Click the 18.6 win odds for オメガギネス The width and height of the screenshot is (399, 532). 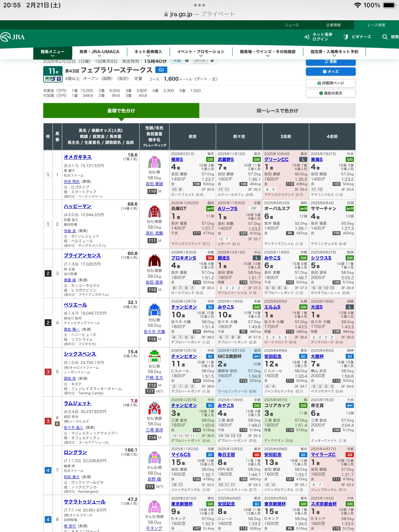click(132, 155)
